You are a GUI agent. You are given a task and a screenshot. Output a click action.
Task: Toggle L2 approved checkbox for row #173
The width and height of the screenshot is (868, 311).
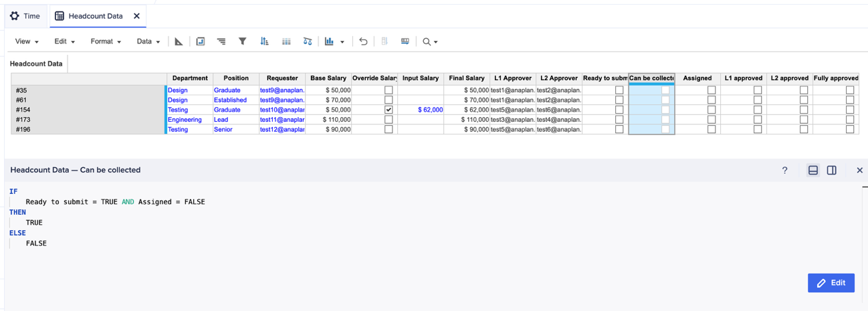804,120
